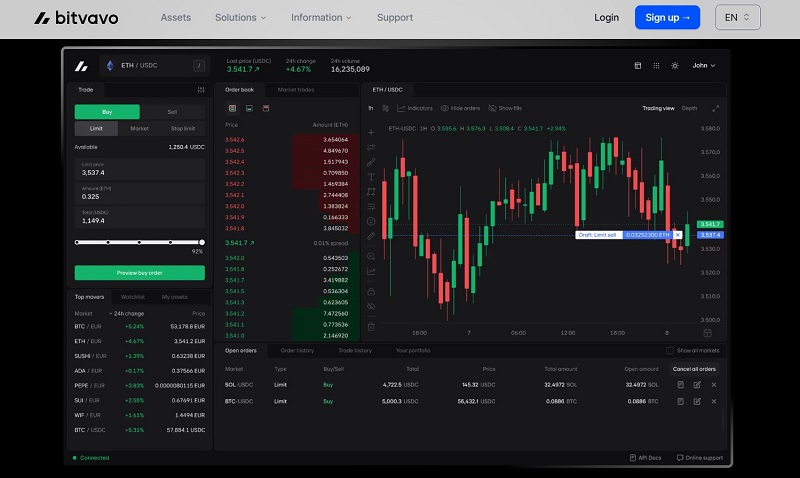Dismiss the Draft: Limit sell label on chart
Viewport: 800px width, 478px height.
coord(677,235)
